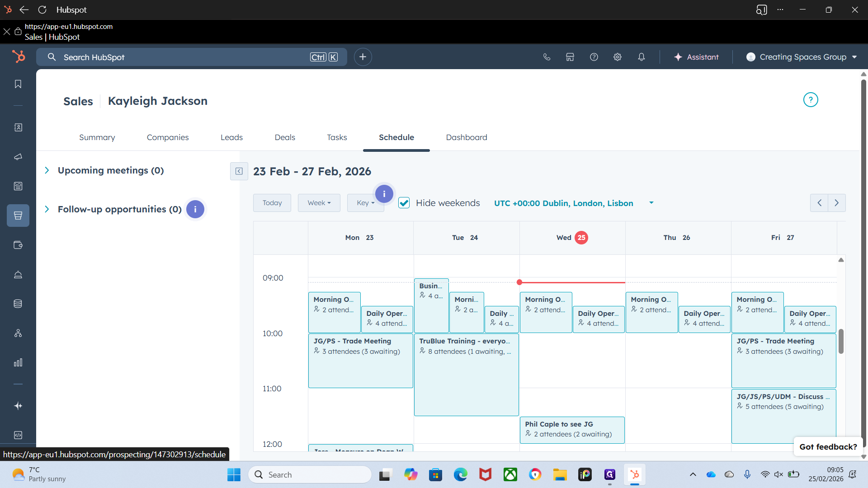Image resolution: width=868 pixels, height=488 pixels.
Task: Open the Development code sidebar icon
Action: coord(18,435)
